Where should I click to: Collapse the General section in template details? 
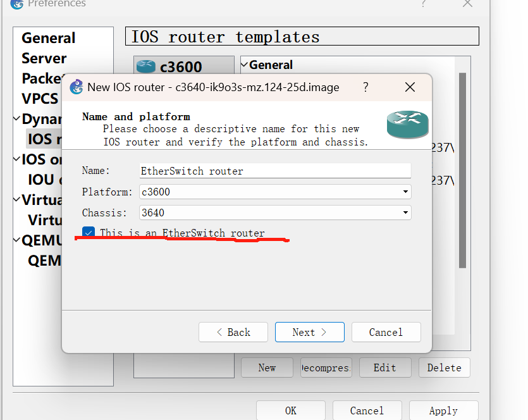pos(245,65)
